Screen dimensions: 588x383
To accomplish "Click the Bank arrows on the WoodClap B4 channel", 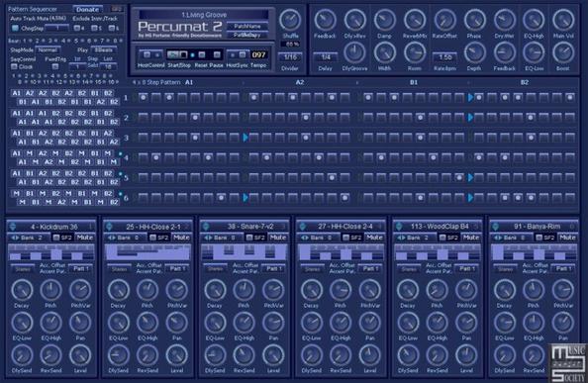I will click(x=401, y=238).
